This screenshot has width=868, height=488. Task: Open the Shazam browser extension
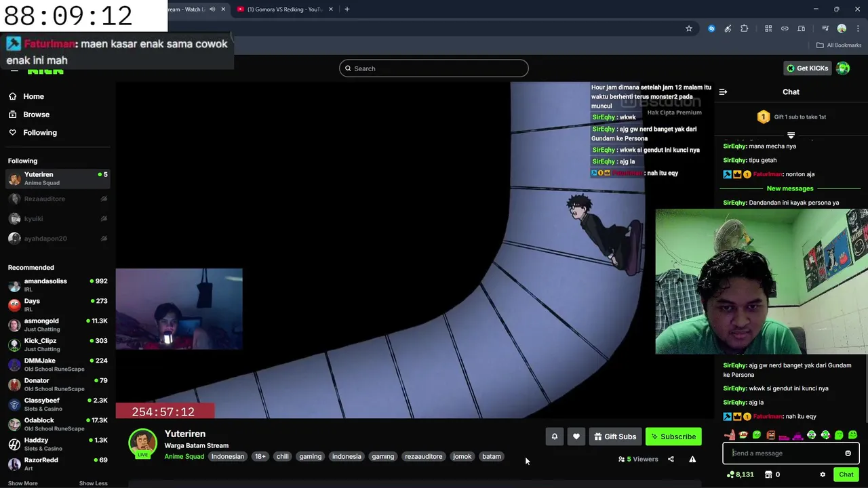[x=711, y=28]
